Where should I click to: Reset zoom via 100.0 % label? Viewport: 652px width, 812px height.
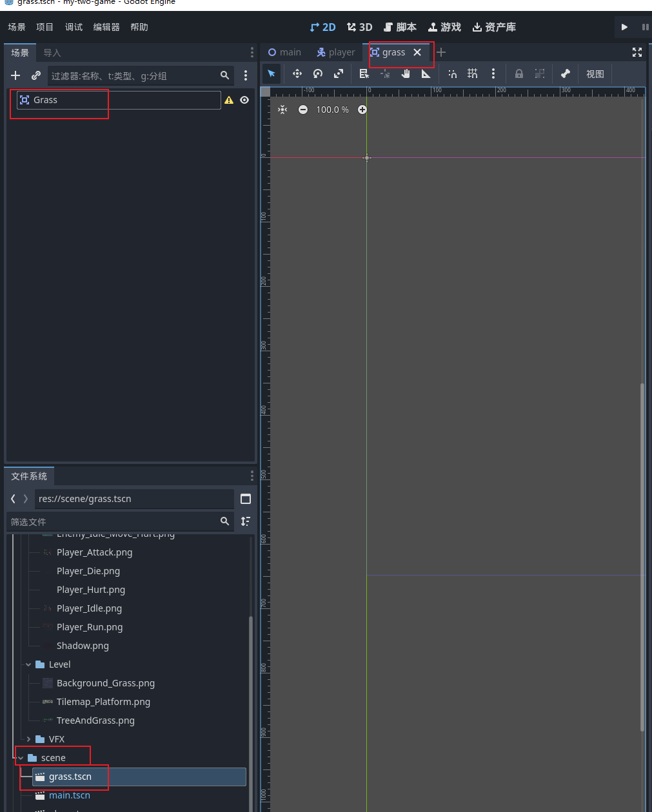click(332, 110)
